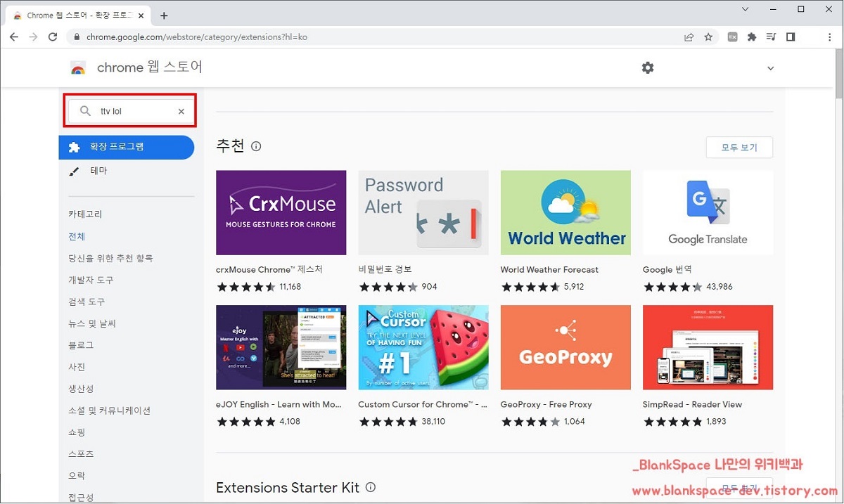This screenshot has height=504, width=844.
Task: Open the GeoProxy extension thumbnail
Action: [565, 347]
